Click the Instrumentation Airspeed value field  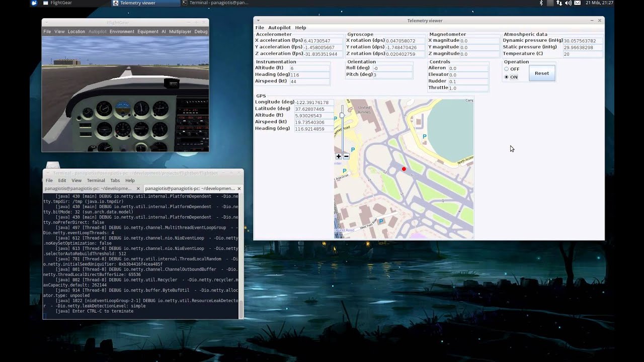click(x=309, y=81)
